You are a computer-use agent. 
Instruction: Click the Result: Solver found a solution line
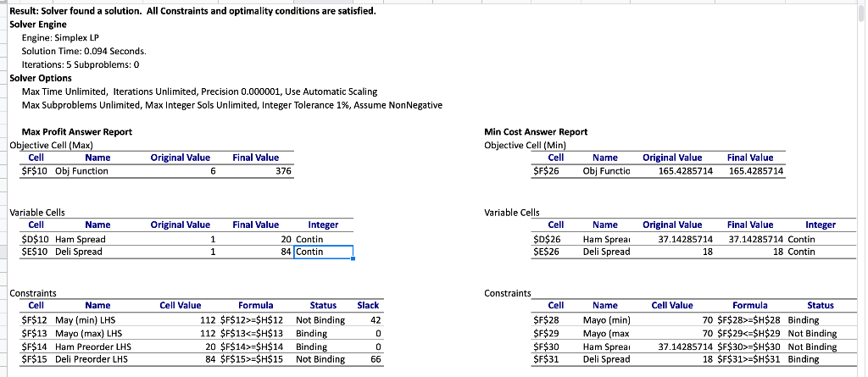(x=192, y=11)
